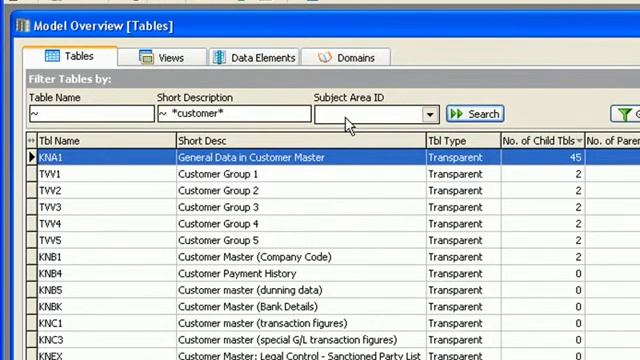Select 'Customer master (special G/L transaction figures)' cell
The height and width of the screenshot is (360, 640).
coord(301,340)
